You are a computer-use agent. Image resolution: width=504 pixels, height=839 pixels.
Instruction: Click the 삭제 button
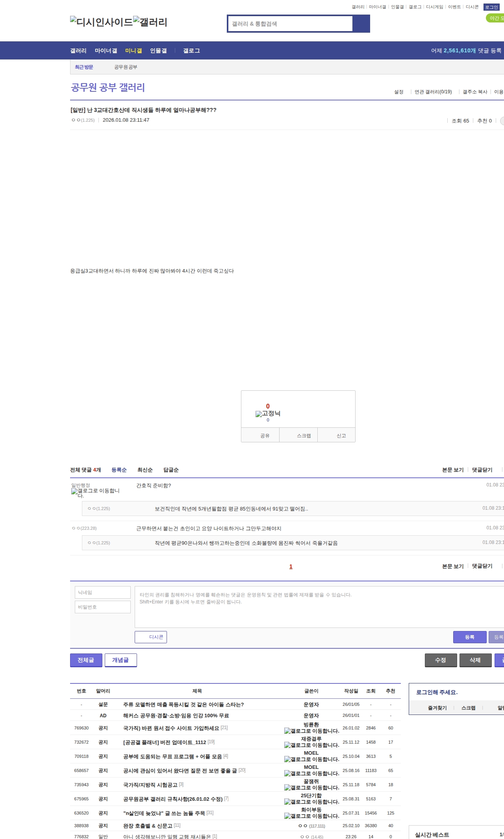475,660
